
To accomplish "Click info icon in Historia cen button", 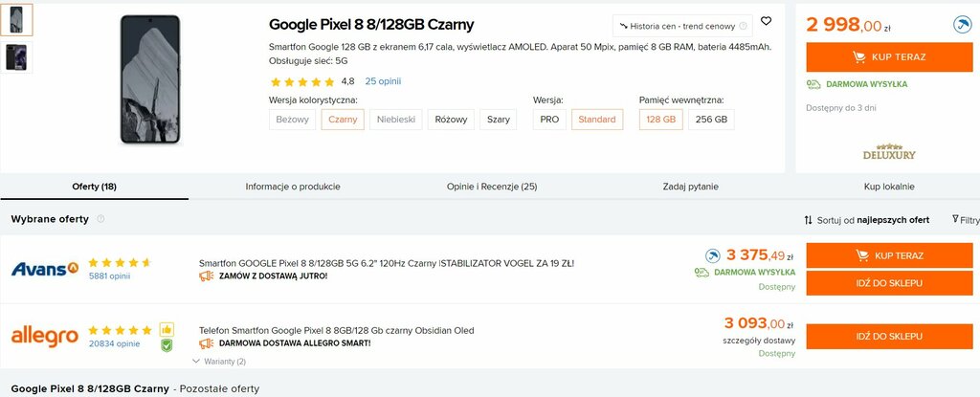I will (743, 26).
